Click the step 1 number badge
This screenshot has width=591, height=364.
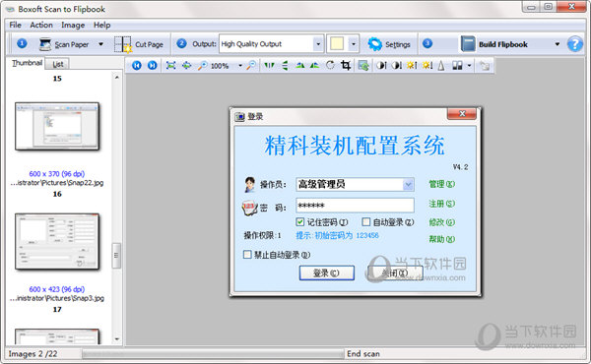pyautogui.click(x=22, y=43)
